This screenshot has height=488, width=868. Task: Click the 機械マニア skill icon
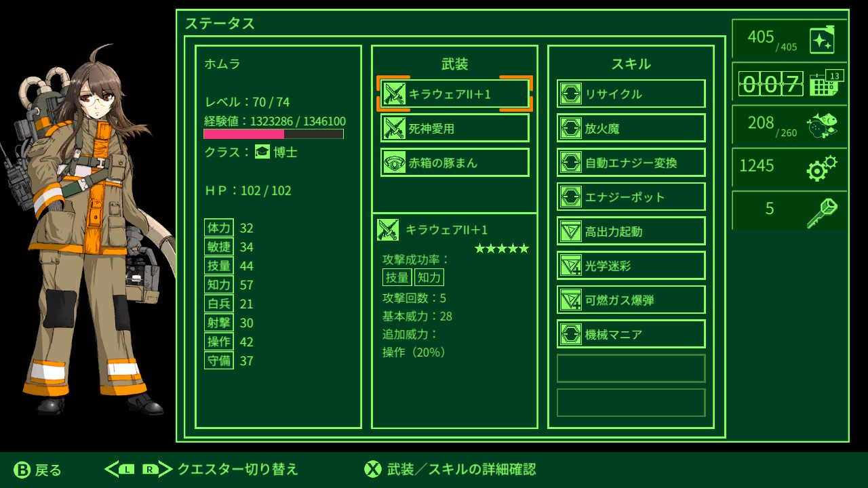pos(570,334)
